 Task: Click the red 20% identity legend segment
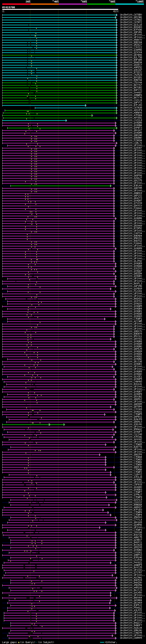[16, 4]
